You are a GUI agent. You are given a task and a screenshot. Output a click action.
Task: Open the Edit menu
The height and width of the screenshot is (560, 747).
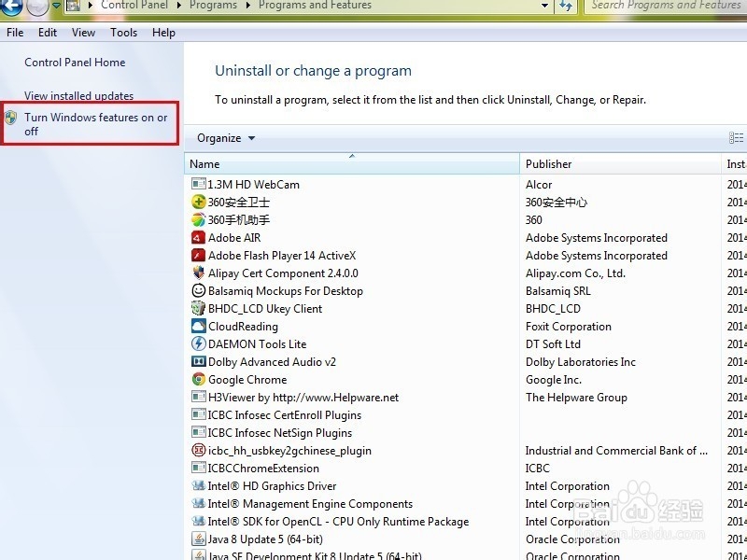point(48,33)
